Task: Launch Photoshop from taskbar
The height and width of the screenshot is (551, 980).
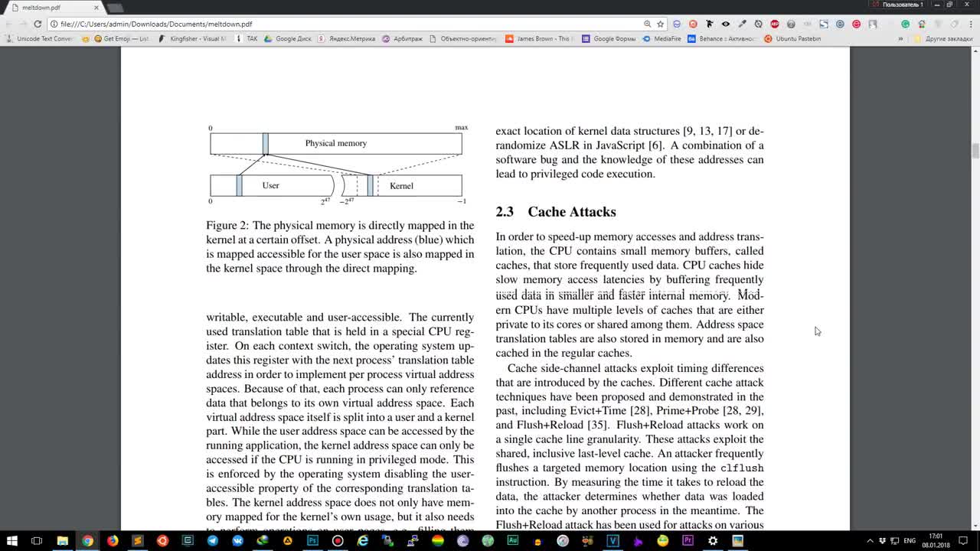Action: click(312, 540)
